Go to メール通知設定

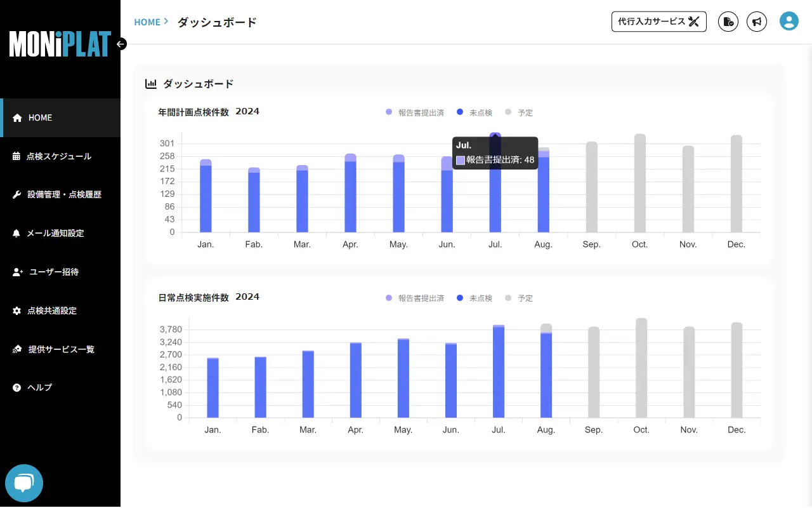tap(55, 234)
